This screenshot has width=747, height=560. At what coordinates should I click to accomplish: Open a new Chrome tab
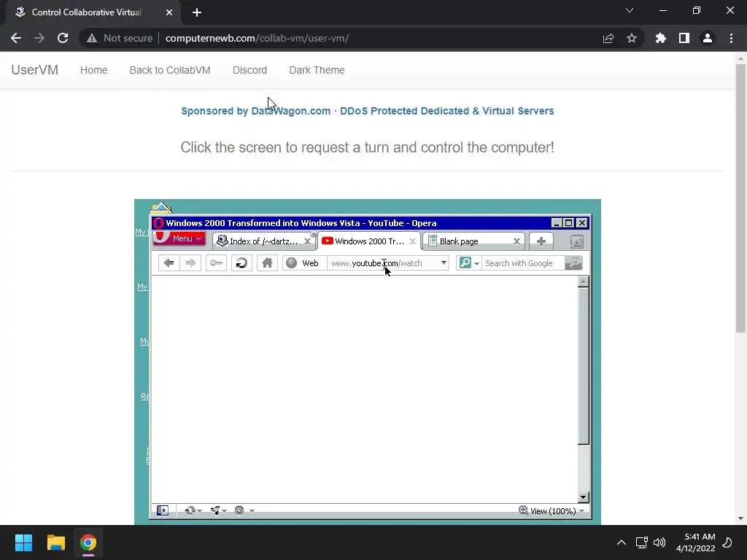pos(197,12)
